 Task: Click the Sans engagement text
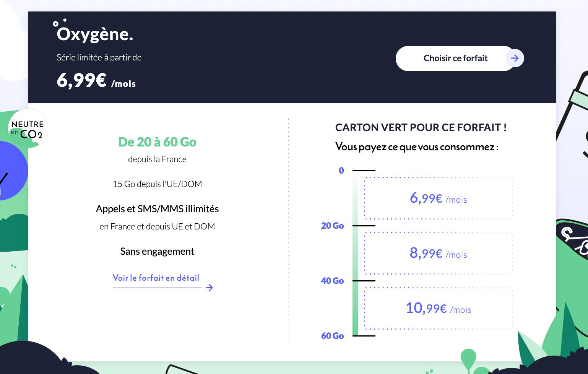pos(157,251)
